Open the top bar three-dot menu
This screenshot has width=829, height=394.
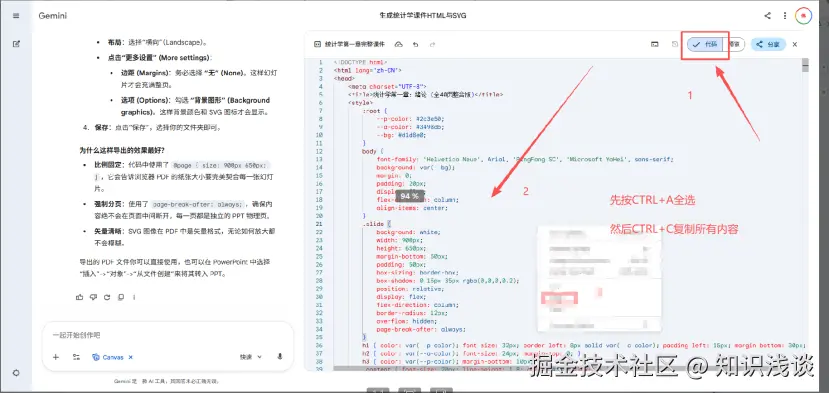point(785,16)
